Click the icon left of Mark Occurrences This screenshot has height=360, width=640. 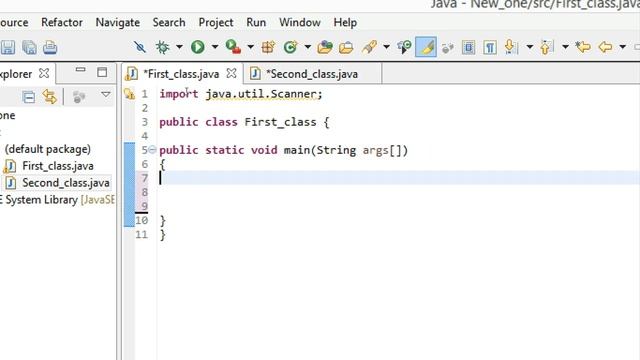(x=404, y=47)
